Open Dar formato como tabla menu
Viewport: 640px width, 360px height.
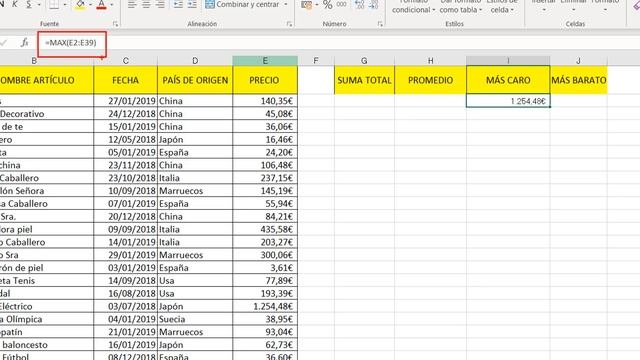click(x=460, y=7)
